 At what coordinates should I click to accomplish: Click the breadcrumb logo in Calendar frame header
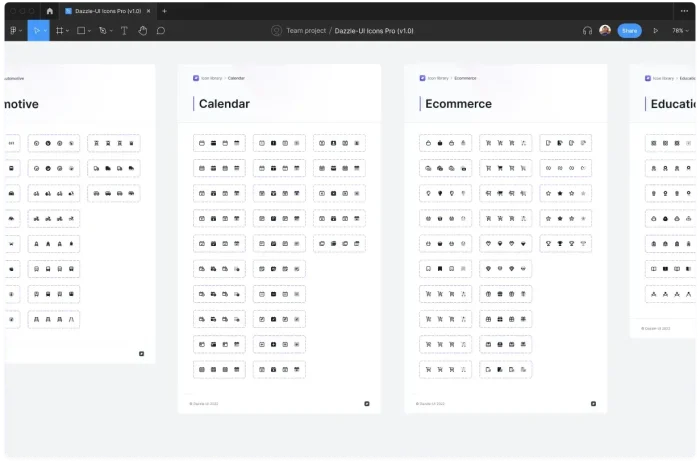(196, 78)
